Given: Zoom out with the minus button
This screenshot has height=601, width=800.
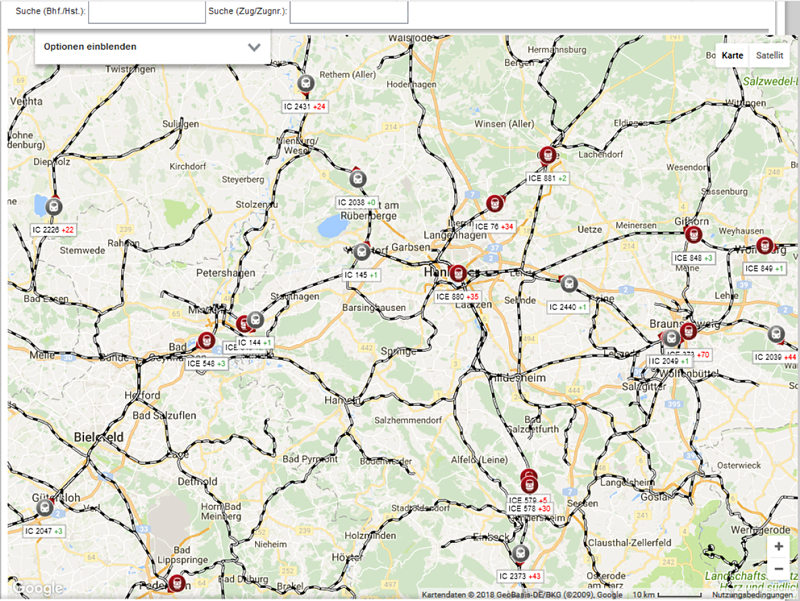Looking at the screenshot, I should (778, 569).
